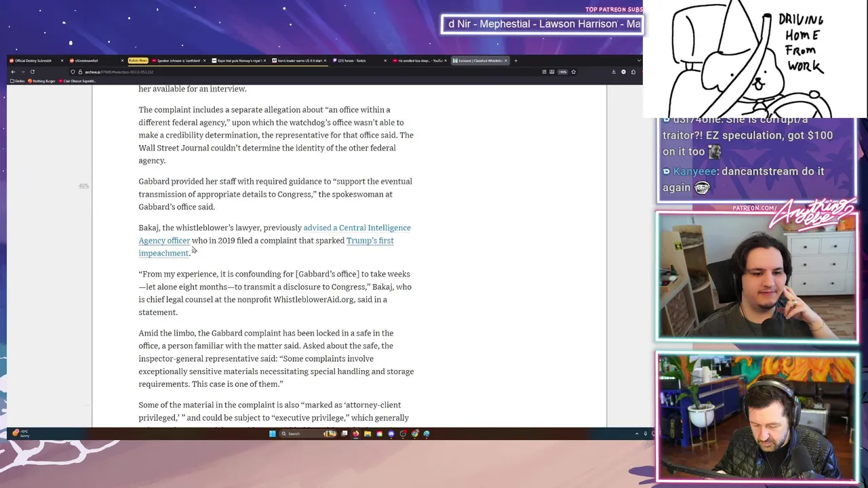Viewport: 868px width, 488px height.
Task: Open a new browser tab with plus
Action: point(515,60)
